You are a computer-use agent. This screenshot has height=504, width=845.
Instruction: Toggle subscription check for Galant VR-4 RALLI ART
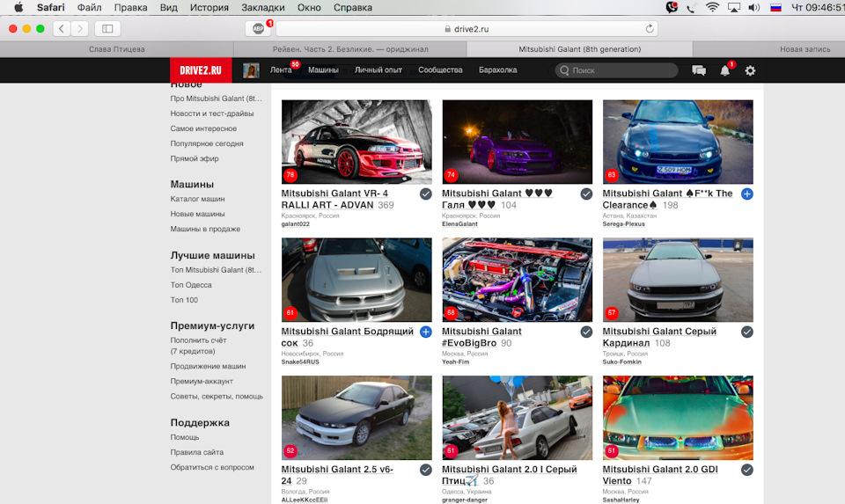click(426, 194)
